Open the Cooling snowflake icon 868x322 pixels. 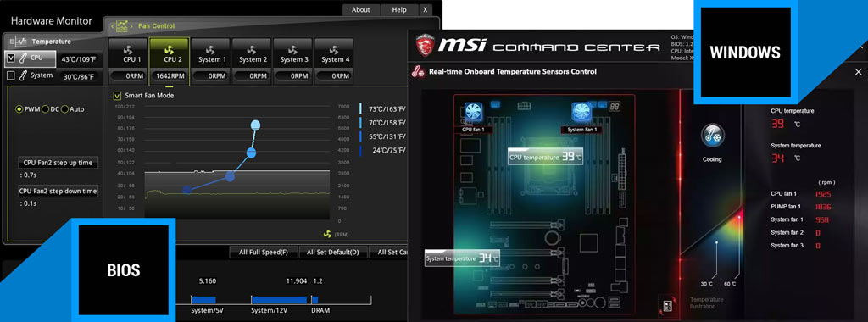(712, 136)
